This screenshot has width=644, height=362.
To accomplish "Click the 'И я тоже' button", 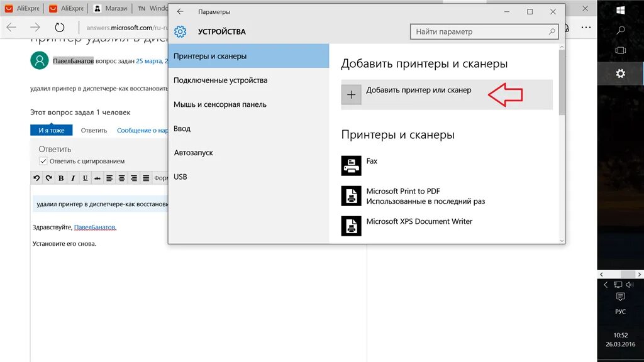I will pyautogui.click(x=52, y=130).
